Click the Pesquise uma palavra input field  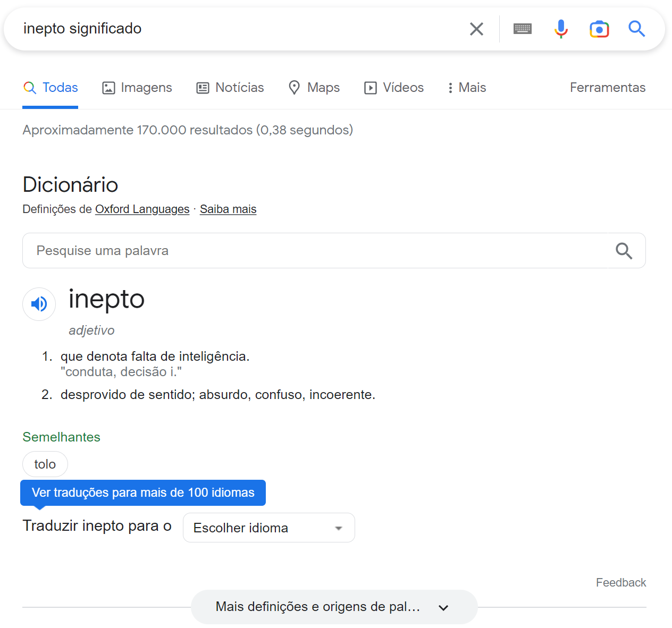(213, 250)
